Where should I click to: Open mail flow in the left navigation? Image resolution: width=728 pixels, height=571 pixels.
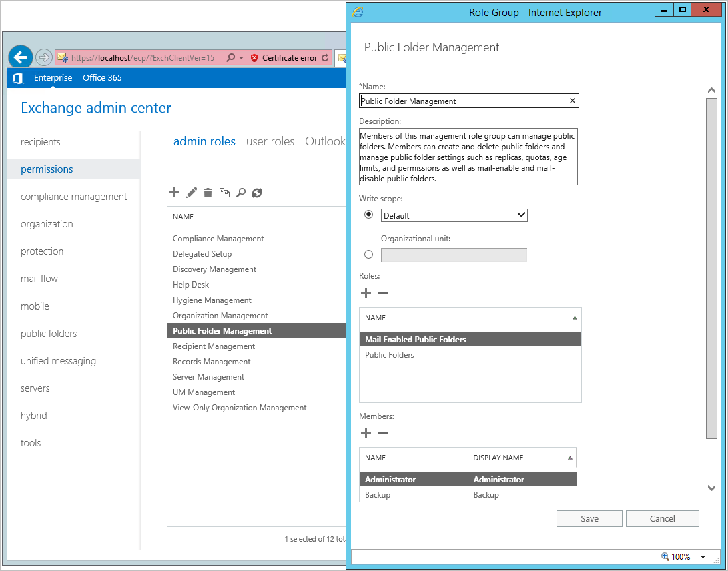pyautogui.click(x=39, y=279)
